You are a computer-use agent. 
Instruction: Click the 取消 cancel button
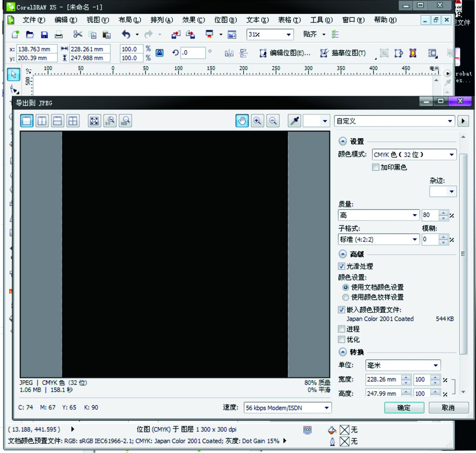(448, 408)
